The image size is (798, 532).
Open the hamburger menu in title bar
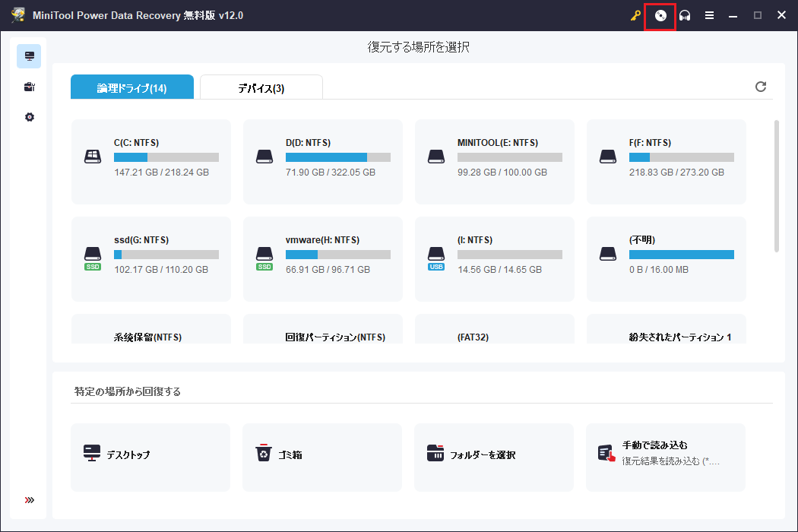point(709,16)
